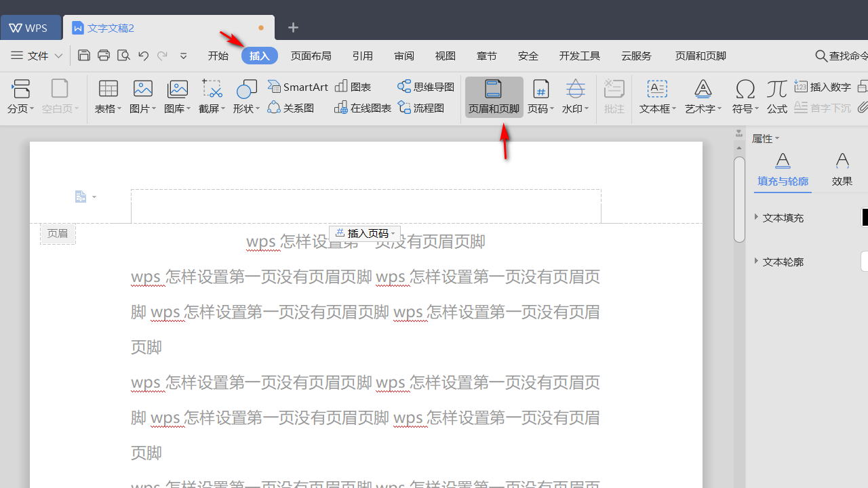Insert a relationship diagram (关系图)

click(291, 108)
